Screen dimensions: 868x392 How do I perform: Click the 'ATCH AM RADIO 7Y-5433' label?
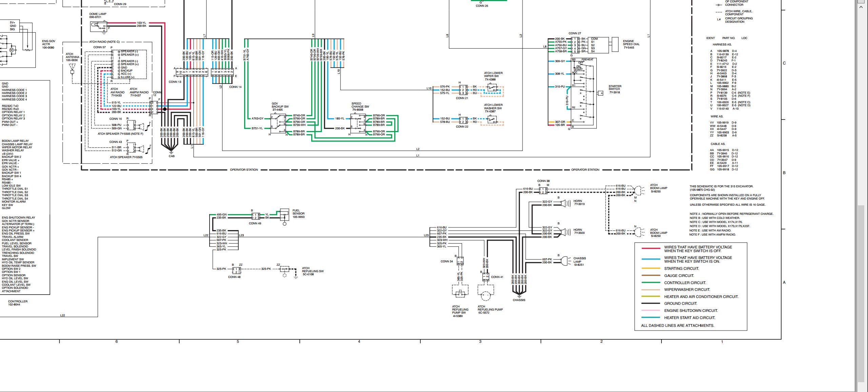(x=117, y=92)
